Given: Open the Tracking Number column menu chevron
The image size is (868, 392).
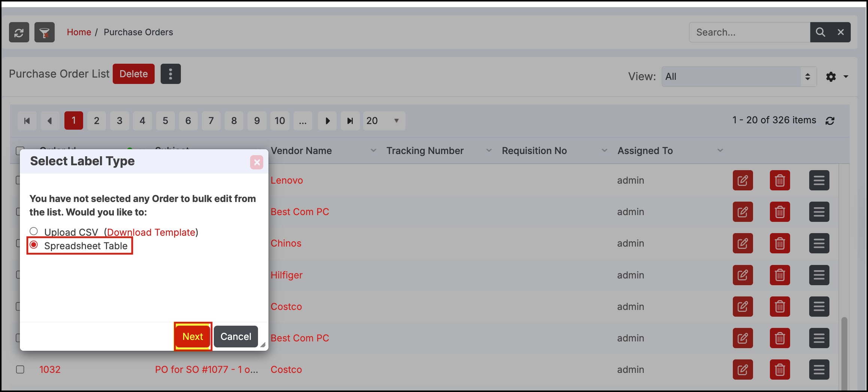Looking at the screenshot, I should point(489,151).
